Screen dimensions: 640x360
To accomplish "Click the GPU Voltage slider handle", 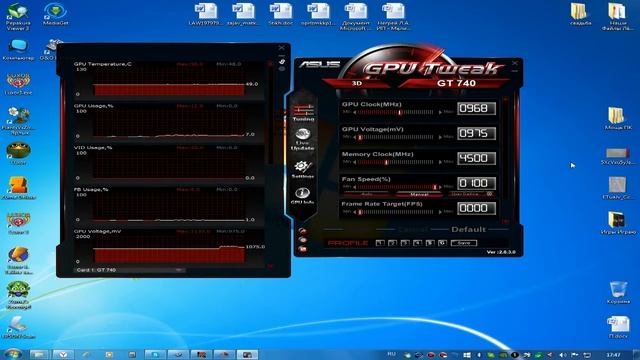I will coord(360,138).
